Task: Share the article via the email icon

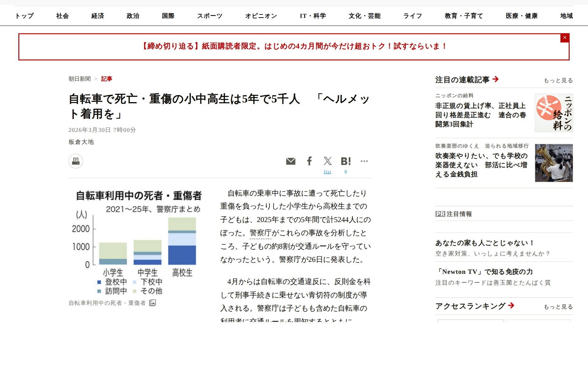Action: (x=291, y=161)
